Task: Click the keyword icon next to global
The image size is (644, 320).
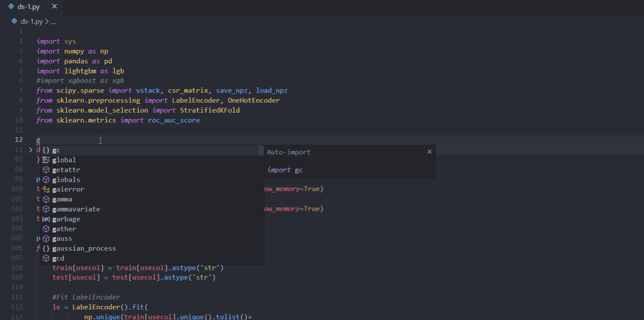Action: (x=46, y=160)
